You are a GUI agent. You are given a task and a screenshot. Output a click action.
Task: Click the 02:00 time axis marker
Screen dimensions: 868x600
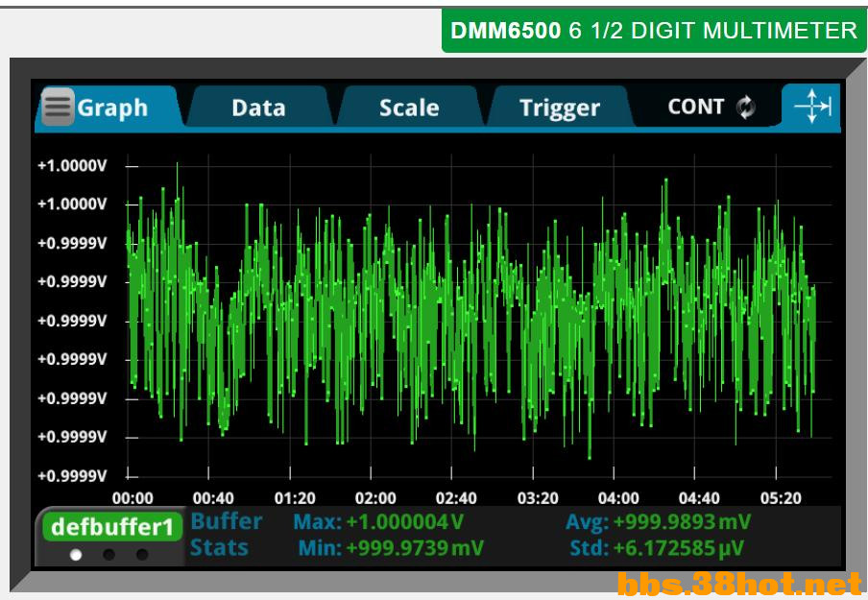pyautogui.click(x=375, y=498)
